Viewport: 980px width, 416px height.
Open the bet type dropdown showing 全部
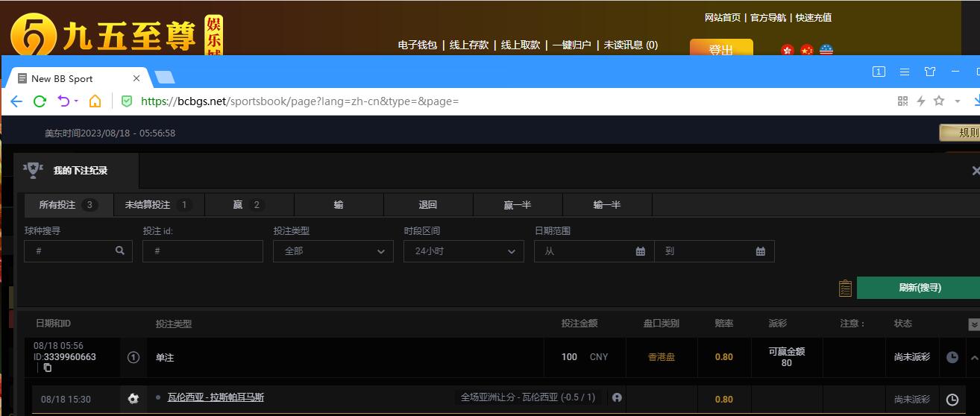click(333, 251)
